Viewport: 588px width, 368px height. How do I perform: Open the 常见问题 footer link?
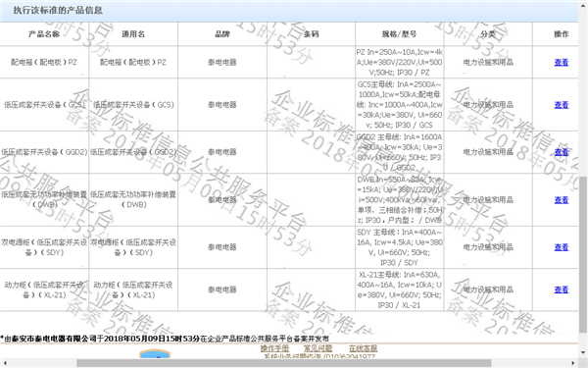pos(318,348)
